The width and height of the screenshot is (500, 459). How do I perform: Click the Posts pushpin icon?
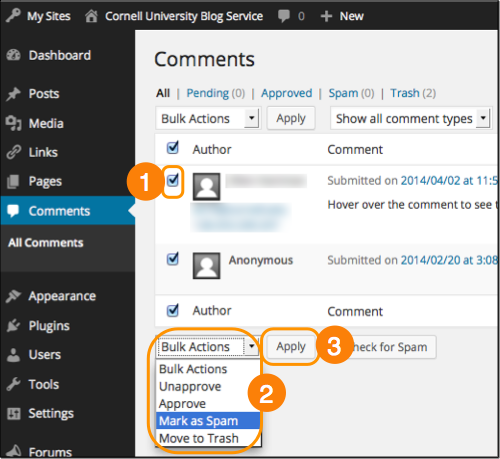click(x=13, y=94)
